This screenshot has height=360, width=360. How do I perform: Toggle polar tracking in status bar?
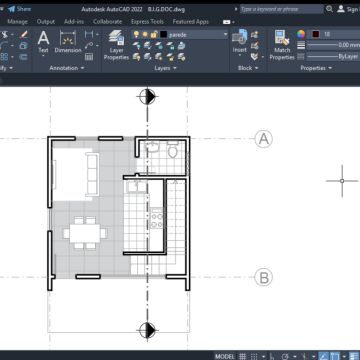[285, 356]
